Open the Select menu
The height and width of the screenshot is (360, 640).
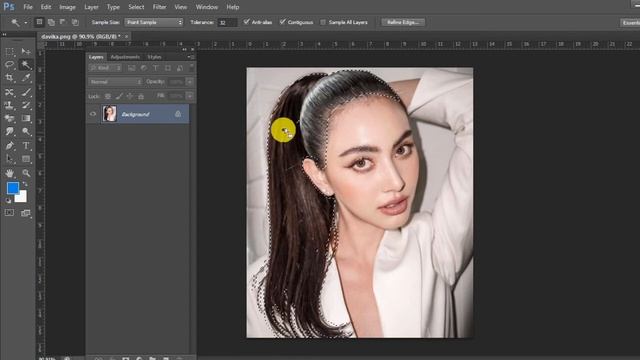pos(136,7)
